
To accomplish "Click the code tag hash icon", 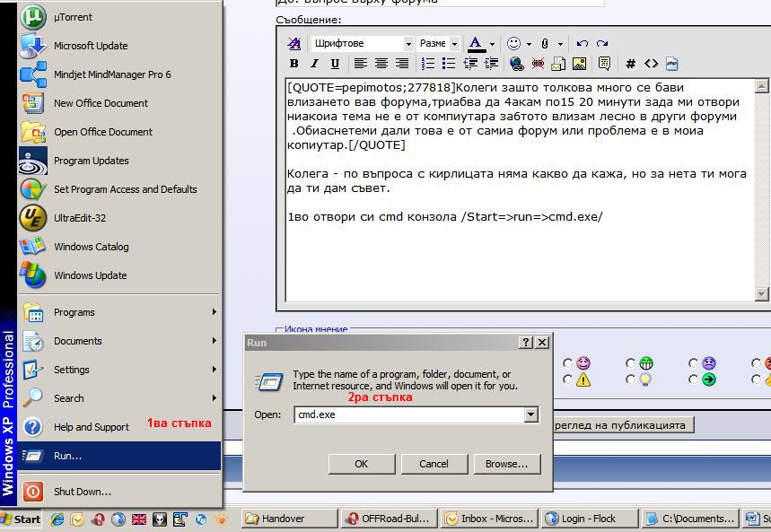I will (630, 64).
